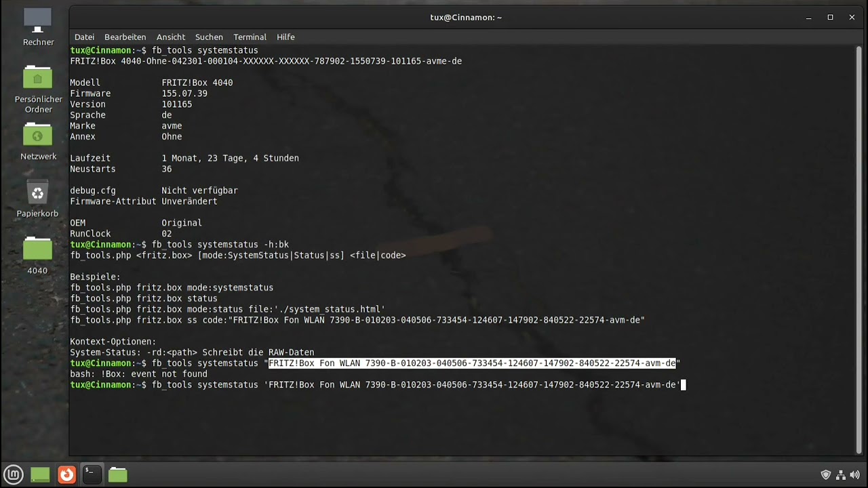This screenshot has height=488, width=868.
Task: Click 'bash: !Box: event not found' line
Action: point(138,374)
